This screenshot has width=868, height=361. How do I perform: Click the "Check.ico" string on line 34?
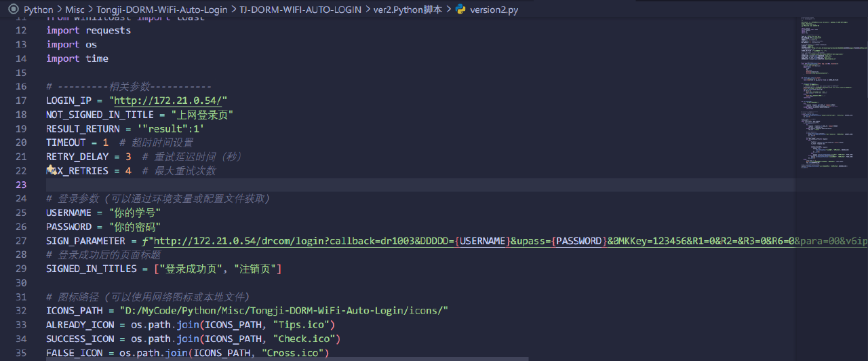303,339
